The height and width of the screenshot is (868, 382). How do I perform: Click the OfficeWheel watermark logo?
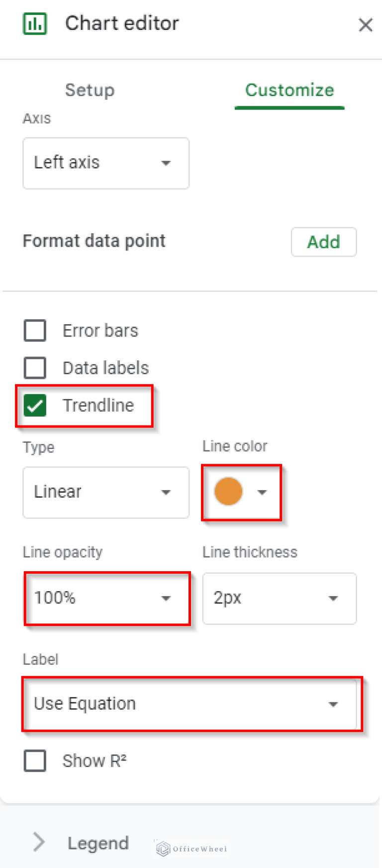163,849
